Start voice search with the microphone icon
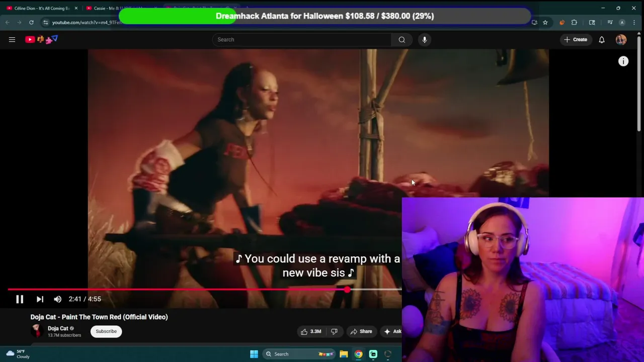 (x=425, y=40)
